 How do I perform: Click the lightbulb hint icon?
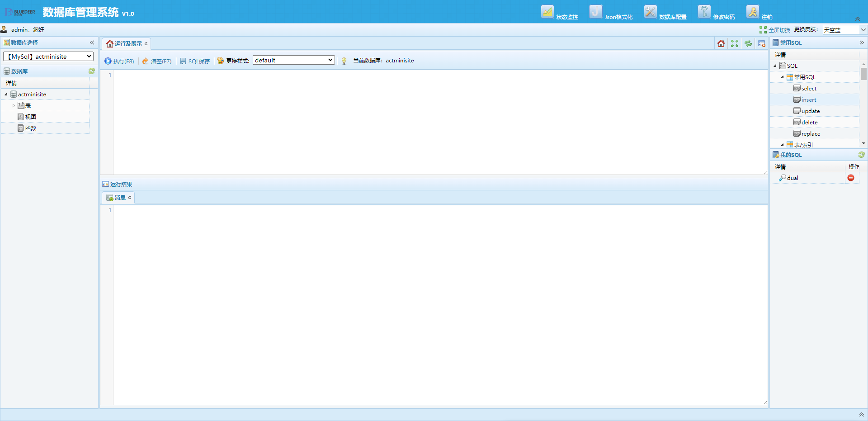[x=344, y=61]
